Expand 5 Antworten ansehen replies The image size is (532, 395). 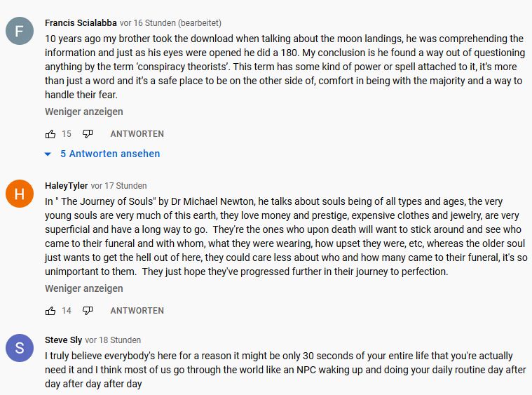pyautogui.click(x=110, y=154)
